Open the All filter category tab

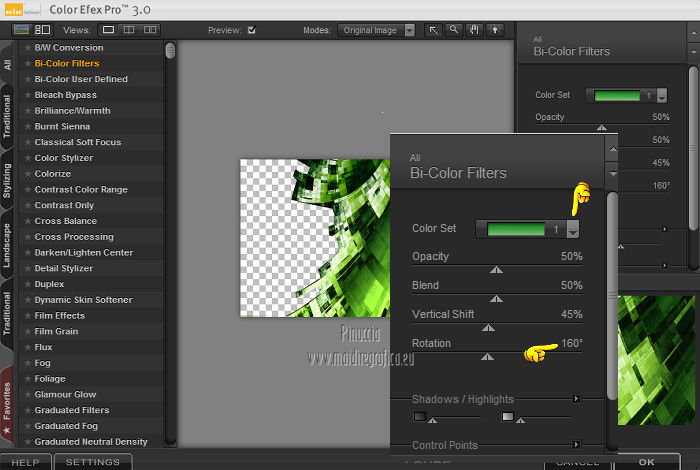coord(7,64)
